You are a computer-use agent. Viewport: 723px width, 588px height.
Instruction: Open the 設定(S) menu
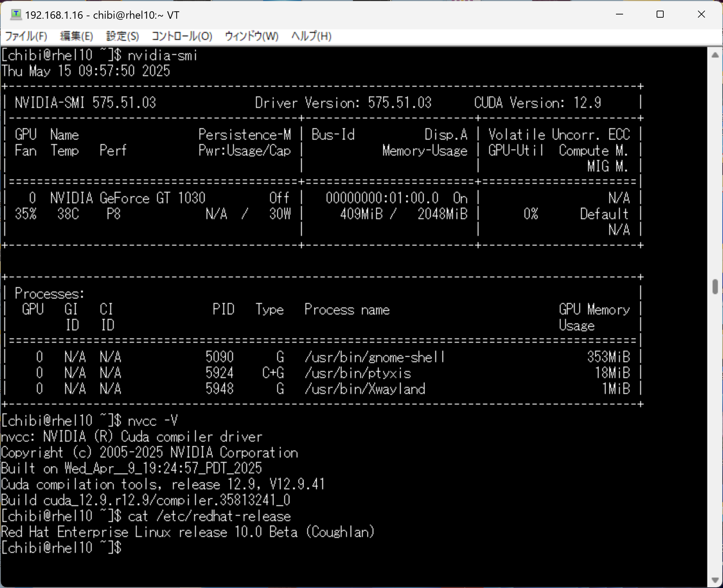tap(122, 36)
